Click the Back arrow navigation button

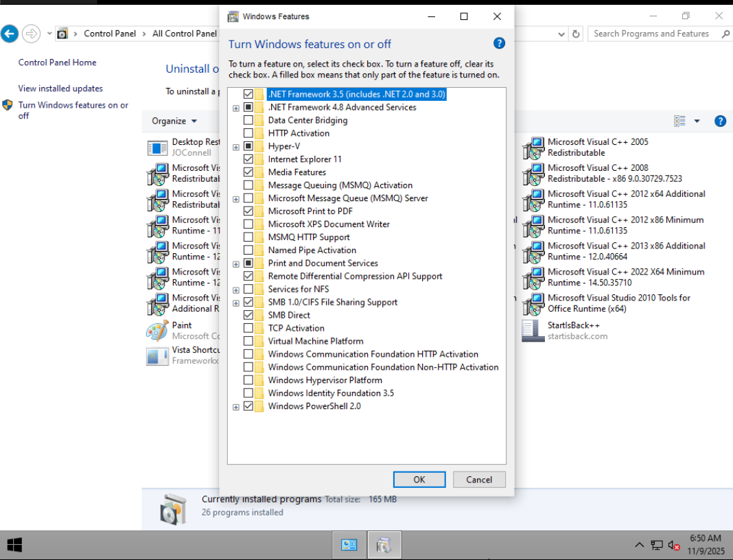pos(9,33)
